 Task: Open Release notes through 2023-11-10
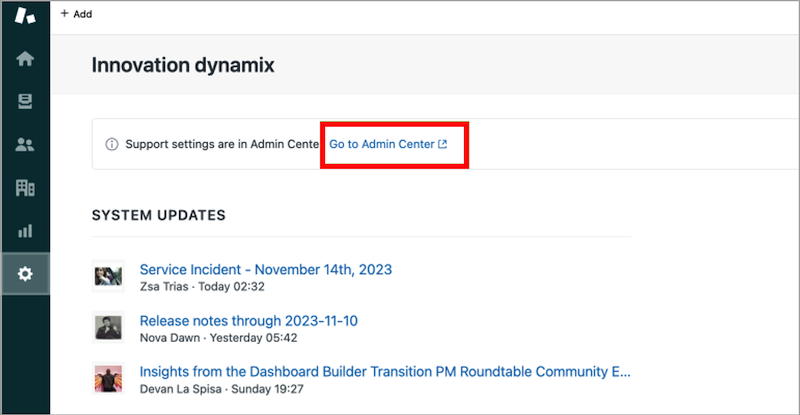pyautogui.click(x=248, y=321)
